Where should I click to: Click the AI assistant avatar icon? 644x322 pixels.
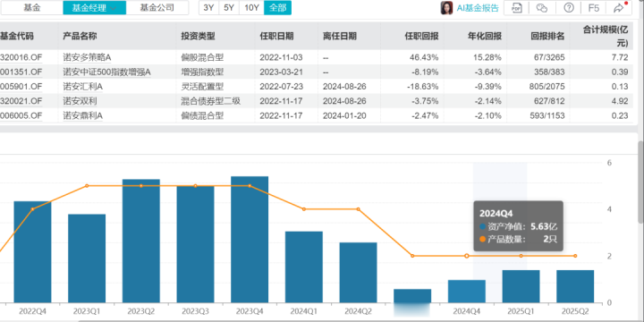click(x=446, y=8)
